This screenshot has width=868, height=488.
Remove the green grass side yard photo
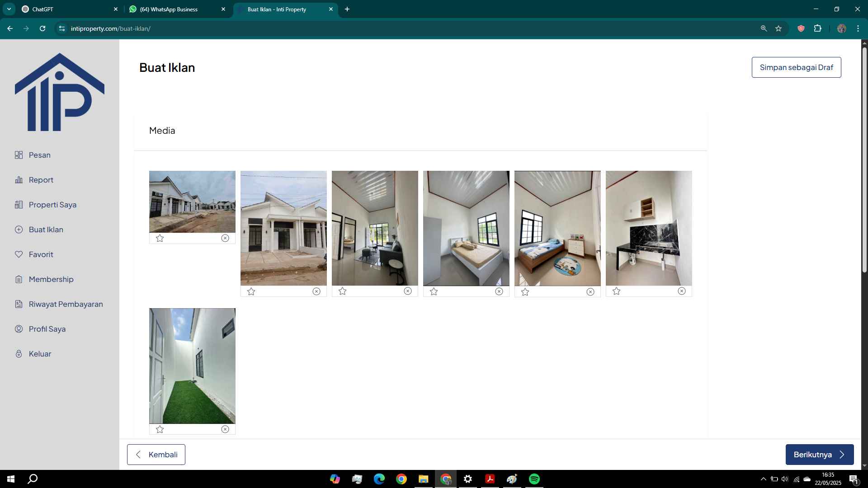click(225, 429)
